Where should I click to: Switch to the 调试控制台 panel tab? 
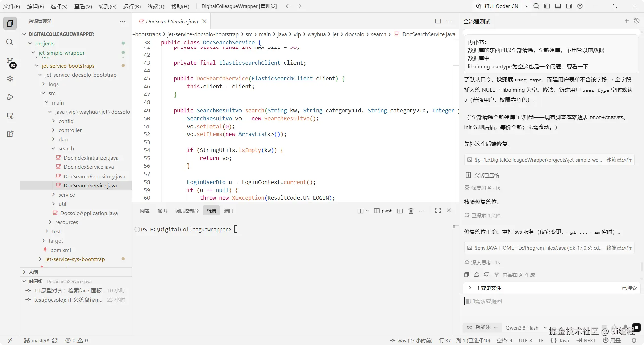[187, 211]
